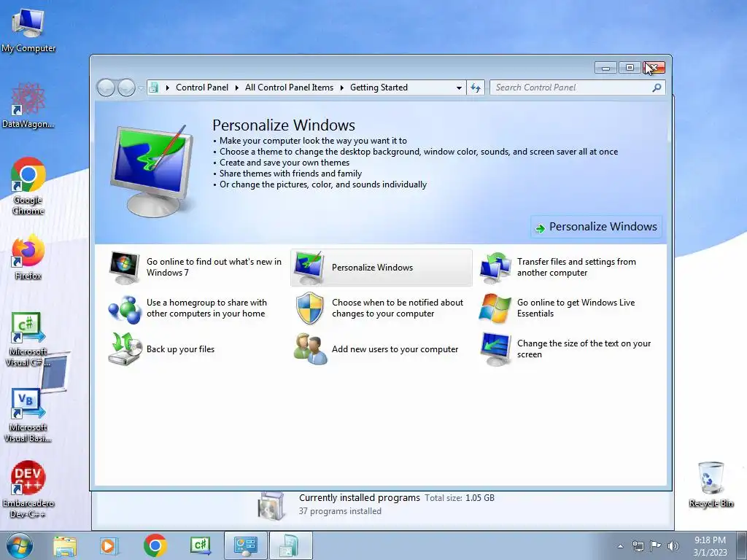747x560 pixels.
Task: Click the Windows Live Essentials flag icon
Action: point(495,308)
